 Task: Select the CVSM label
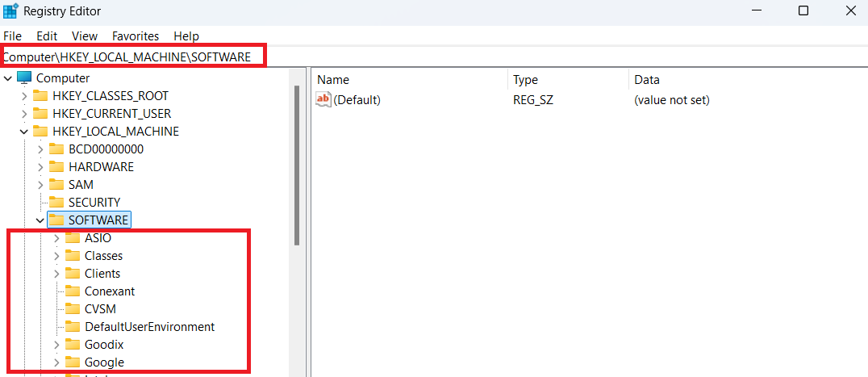[x=100, y=309]
